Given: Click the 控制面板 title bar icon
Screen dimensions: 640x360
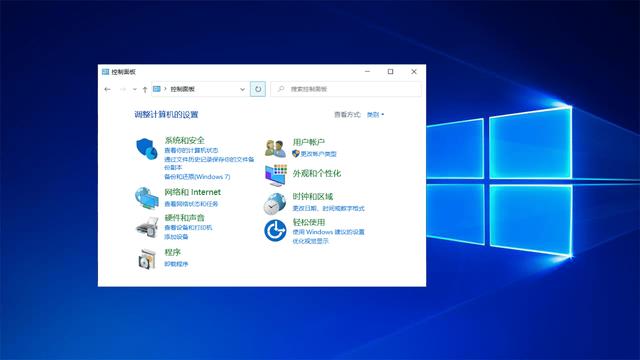Looking at the screenshot, I should tap(105, 72).
